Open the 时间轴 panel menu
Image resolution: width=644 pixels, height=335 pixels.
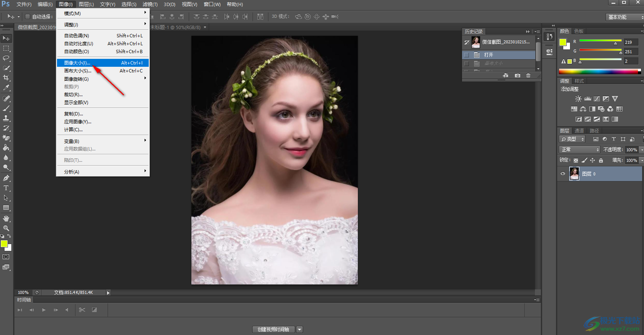coord(536,300)
